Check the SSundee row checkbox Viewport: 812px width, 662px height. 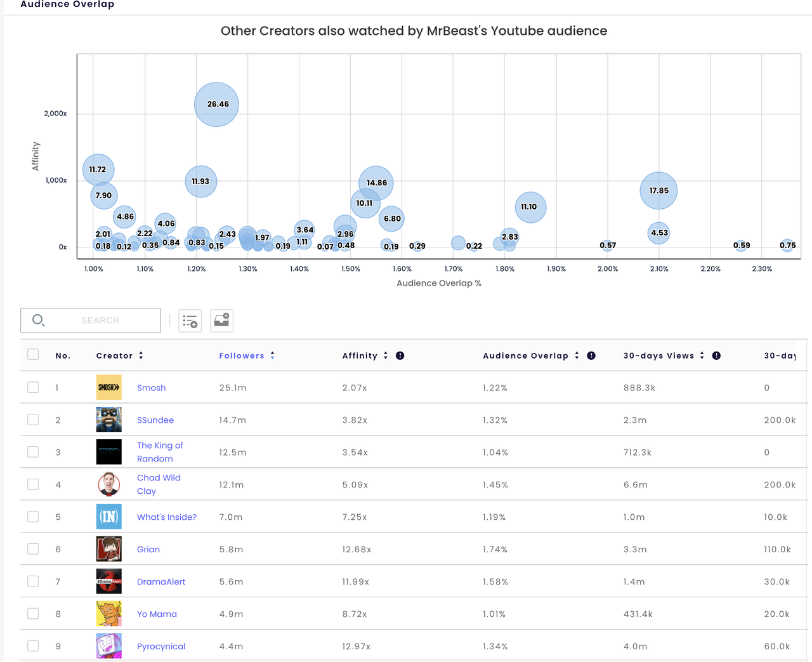coord(33,420)
